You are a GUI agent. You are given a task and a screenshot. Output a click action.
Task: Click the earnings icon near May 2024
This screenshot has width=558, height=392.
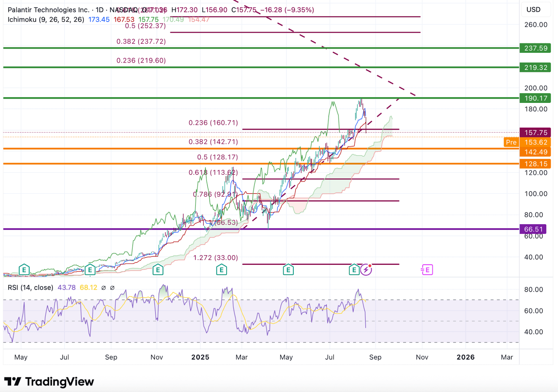[x=24, y=270]
